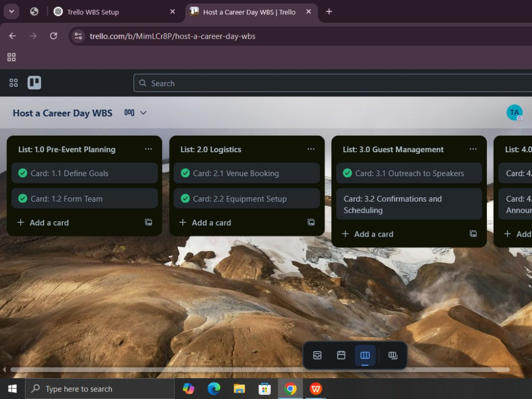532x399 pixels.
Task: Click the trello.com address bar URL
Action: (x=172, y=36)
